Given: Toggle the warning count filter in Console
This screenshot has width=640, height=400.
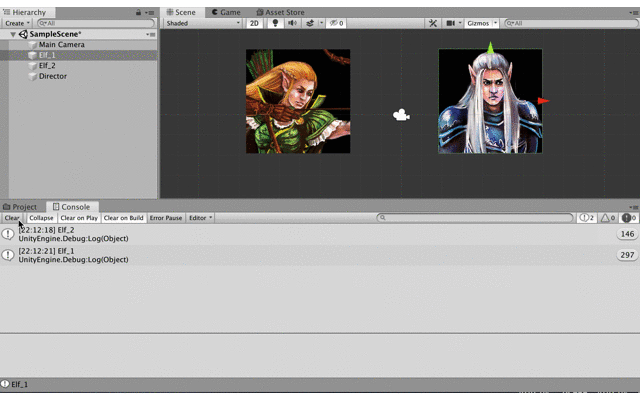Looking at the screenshot, I should tap(607, 218).
